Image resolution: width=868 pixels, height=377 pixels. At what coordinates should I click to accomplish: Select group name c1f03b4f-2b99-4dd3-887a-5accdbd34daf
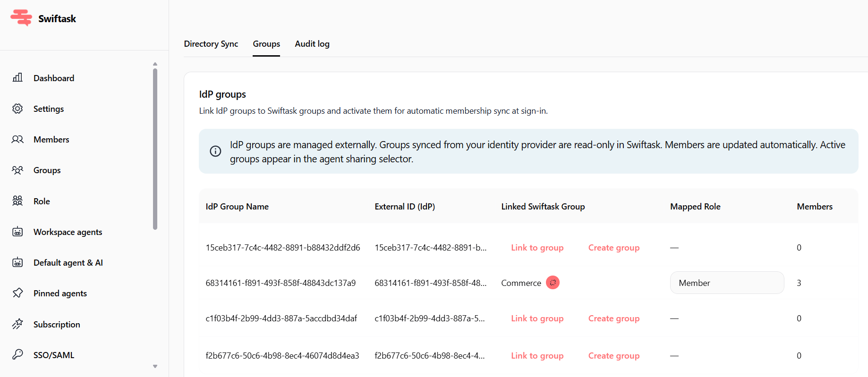281,318
